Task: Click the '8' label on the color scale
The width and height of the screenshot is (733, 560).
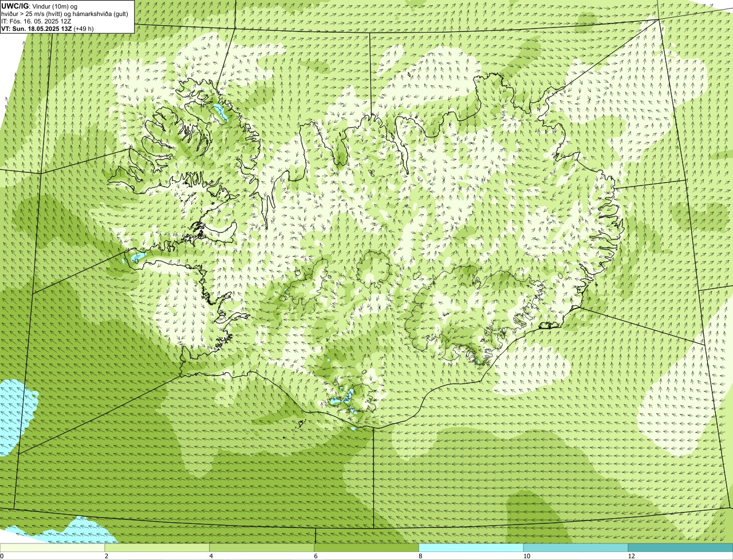Action: pos(420,556)
